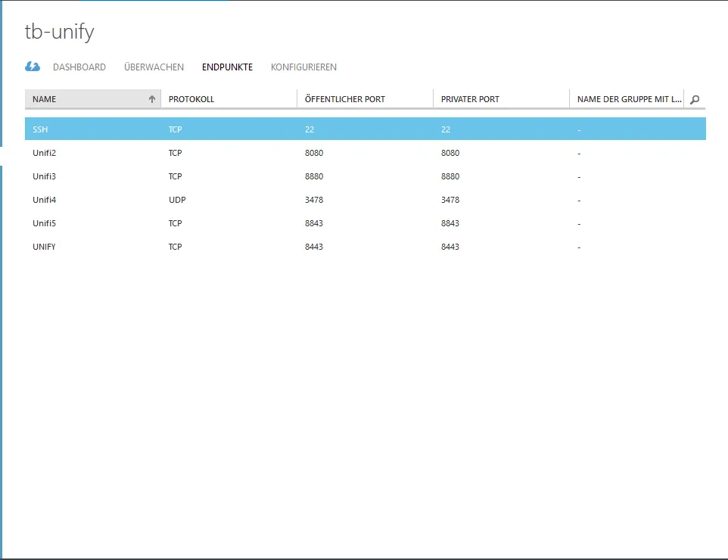
Task: Click private port 8843 cell
Action: 450,223
